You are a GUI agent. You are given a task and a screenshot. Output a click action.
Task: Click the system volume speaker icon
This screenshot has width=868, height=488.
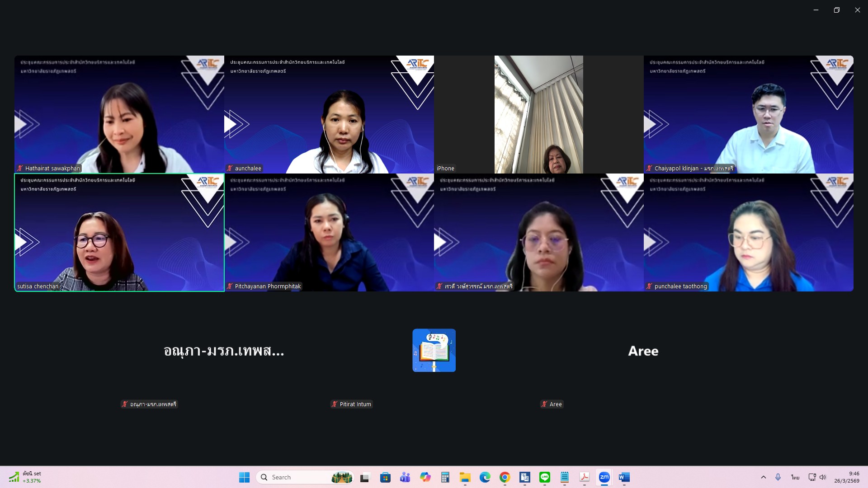[823, 477]
